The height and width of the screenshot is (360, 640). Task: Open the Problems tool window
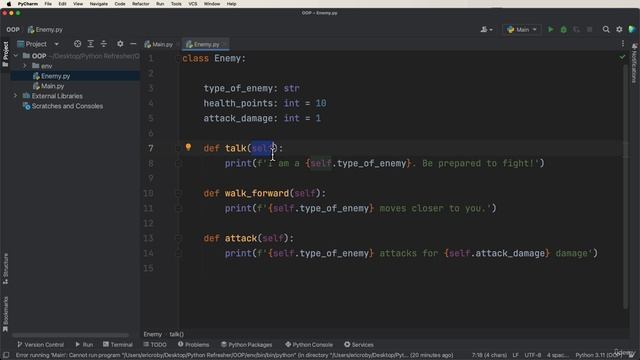pyautogui.click(x=193, y=344)
